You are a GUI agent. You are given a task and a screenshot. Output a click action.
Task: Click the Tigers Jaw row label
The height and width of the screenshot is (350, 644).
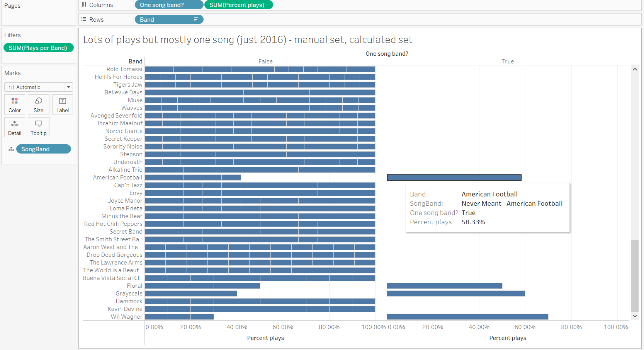point(128,85)
